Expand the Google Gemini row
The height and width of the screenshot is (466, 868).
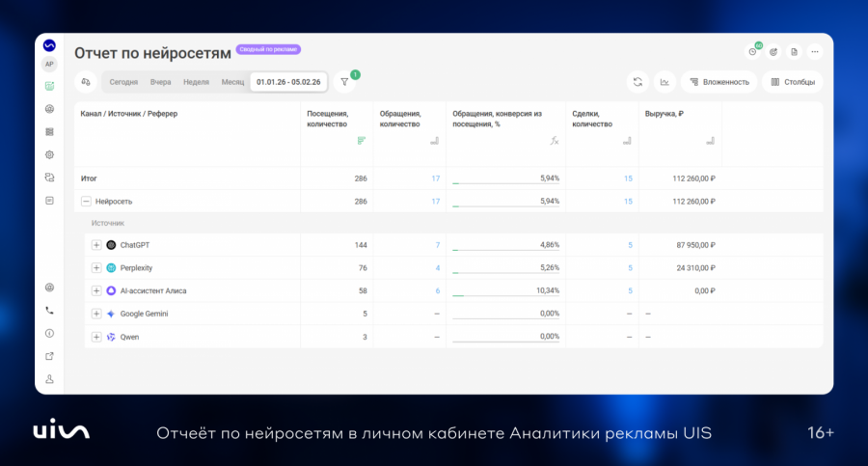pos(96,314)
